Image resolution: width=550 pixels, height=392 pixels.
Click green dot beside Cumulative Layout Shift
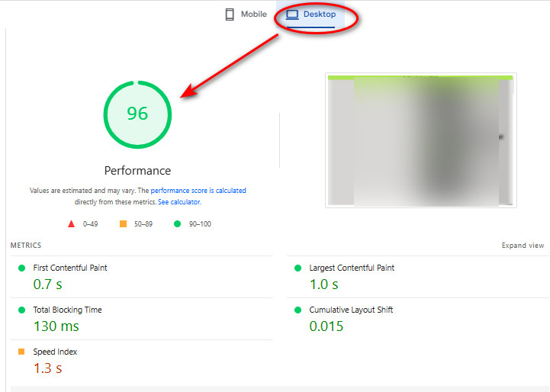[x=298, y=310]
